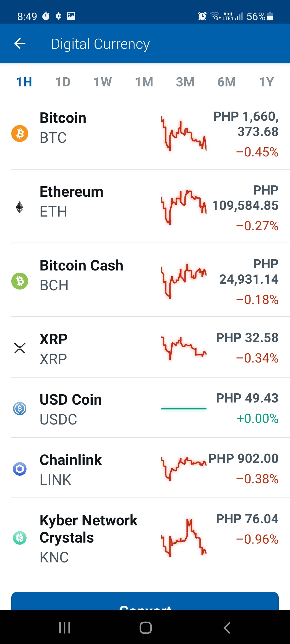Tap the USD Coin icon
The width and height of the screenshot is (290, 644).
tap(20, 408)
